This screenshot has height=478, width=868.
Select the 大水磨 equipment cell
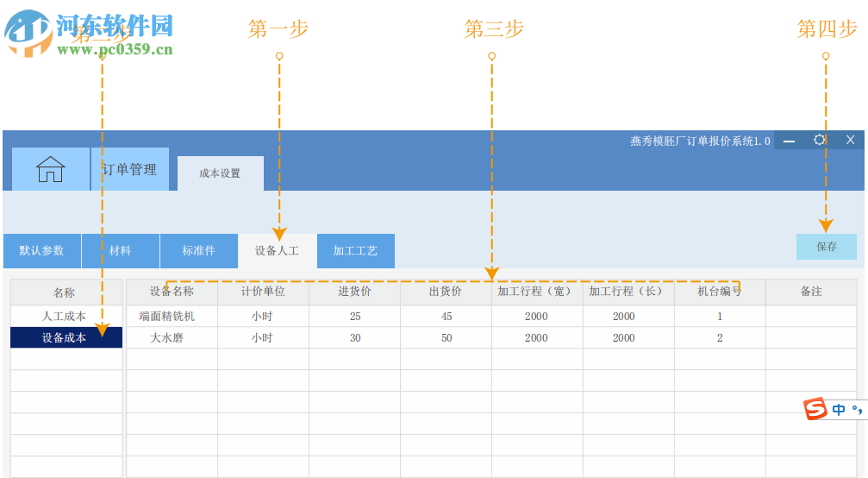172,338
